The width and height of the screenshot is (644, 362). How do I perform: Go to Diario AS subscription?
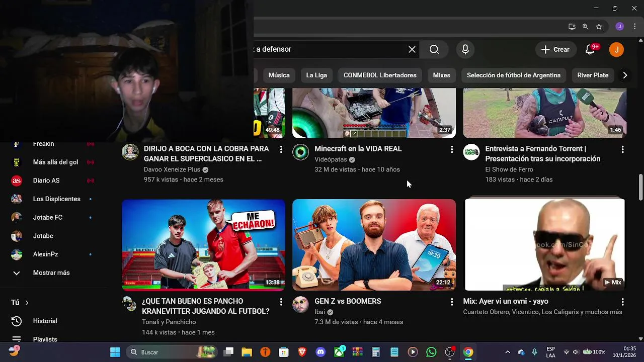pos(53,180)
